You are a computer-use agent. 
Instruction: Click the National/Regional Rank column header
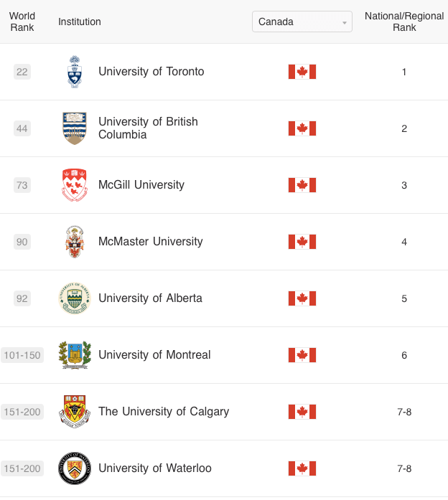404,22
